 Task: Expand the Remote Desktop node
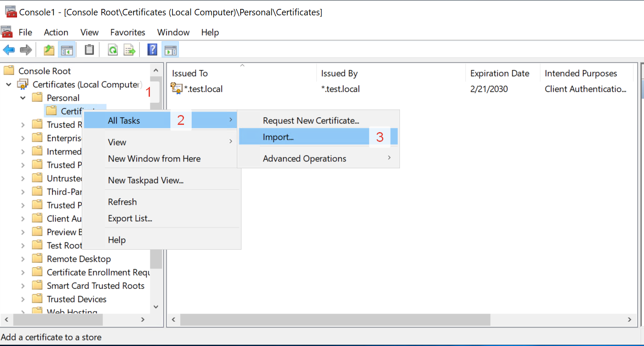click(x=23, y=259)
